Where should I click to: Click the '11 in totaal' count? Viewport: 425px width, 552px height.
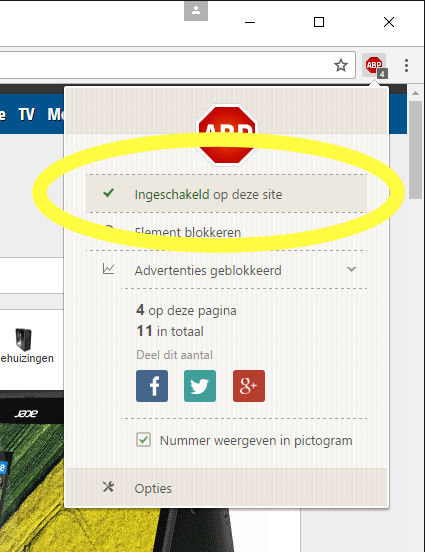point(170,331)
